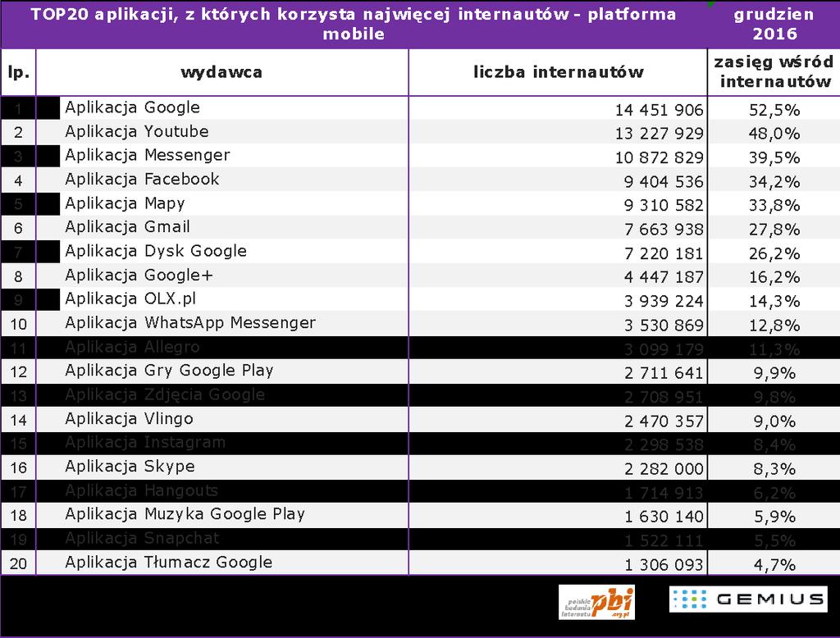Screen dimensions: 840x638
Task: Click the value 3 939 224
Action: click(x=663, y=301)
